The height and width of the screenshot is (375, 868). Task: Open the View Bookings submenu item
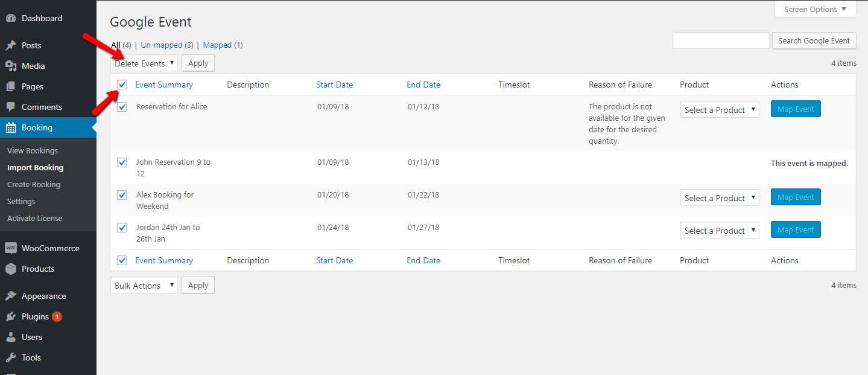point(33,151)
